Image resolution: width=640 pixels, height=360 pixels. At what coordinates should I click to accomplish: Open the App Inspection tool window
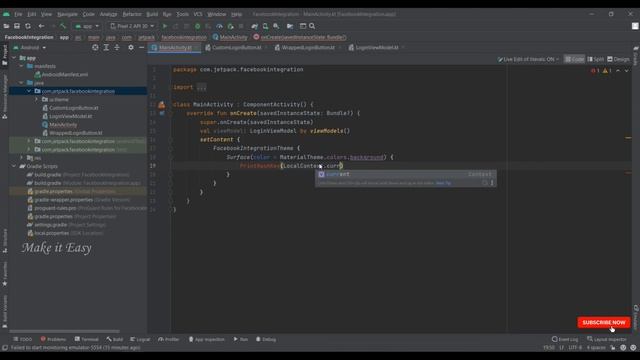click(x=207, y=340)
